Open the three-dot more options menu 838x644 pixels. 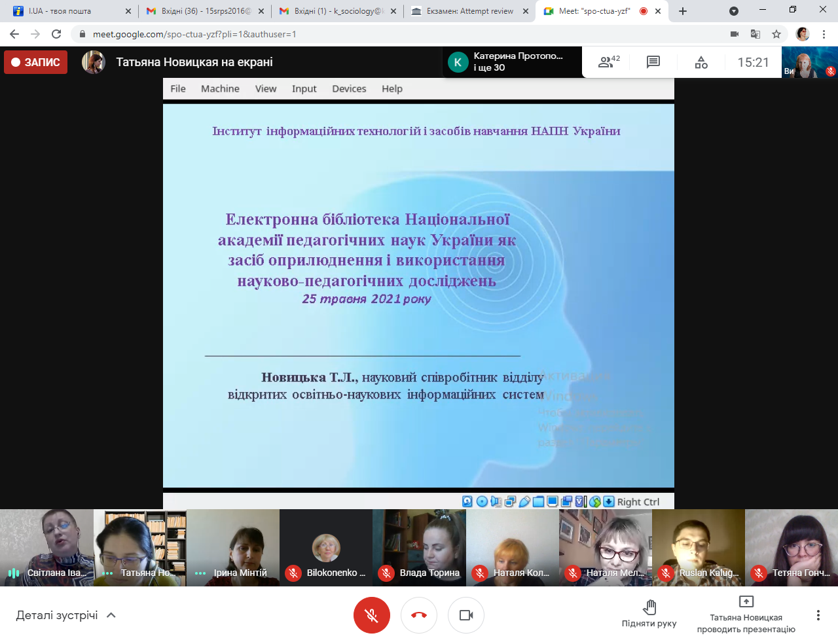(x=818, y=615)
